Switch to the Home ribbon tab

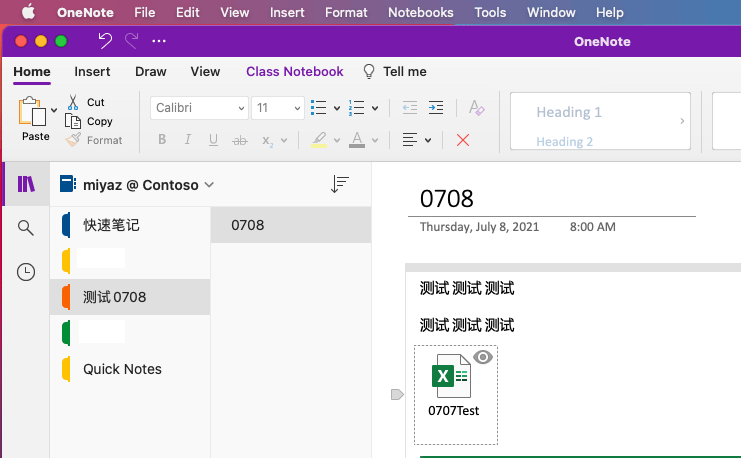click(32, 72)
